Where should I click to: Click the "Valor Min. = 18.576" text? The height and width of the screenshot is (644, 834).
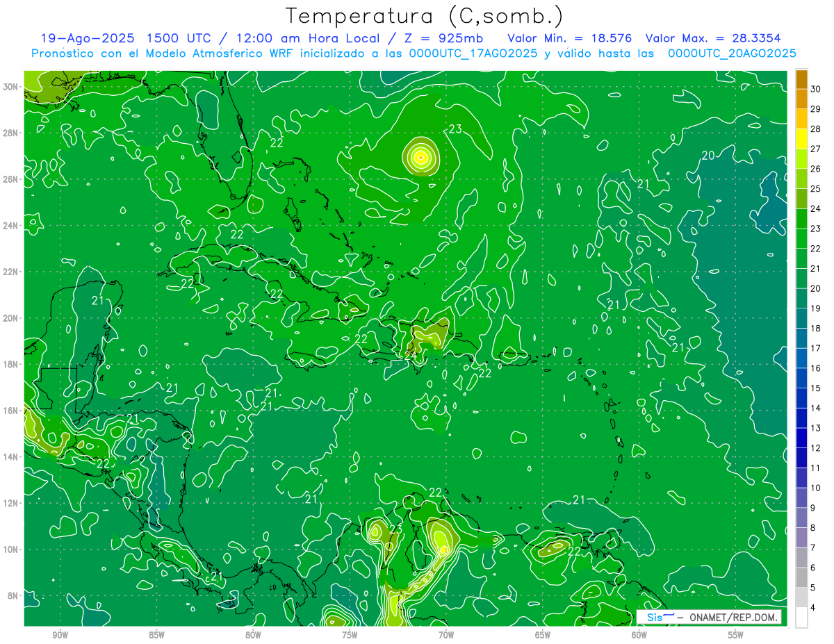click(x=570, y=38)
